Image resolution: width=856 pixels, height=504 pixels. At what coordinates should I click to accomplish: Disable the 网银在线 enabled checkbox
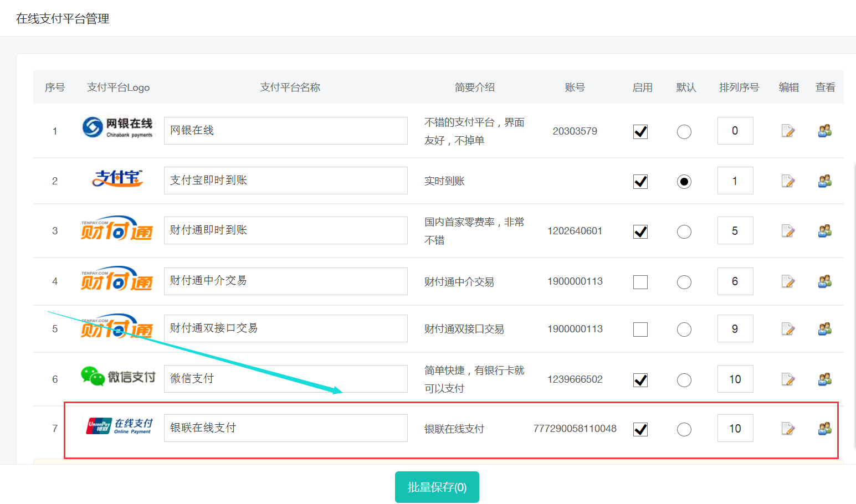(640, 132)
